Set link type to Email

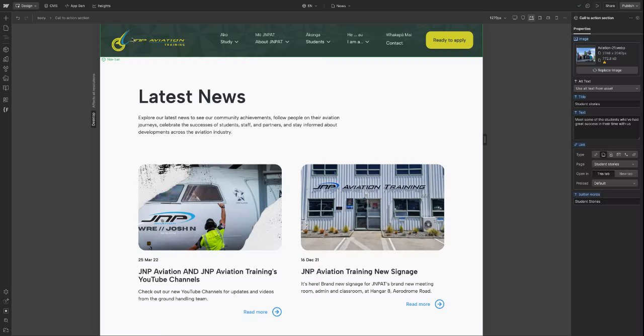point(618,154)
